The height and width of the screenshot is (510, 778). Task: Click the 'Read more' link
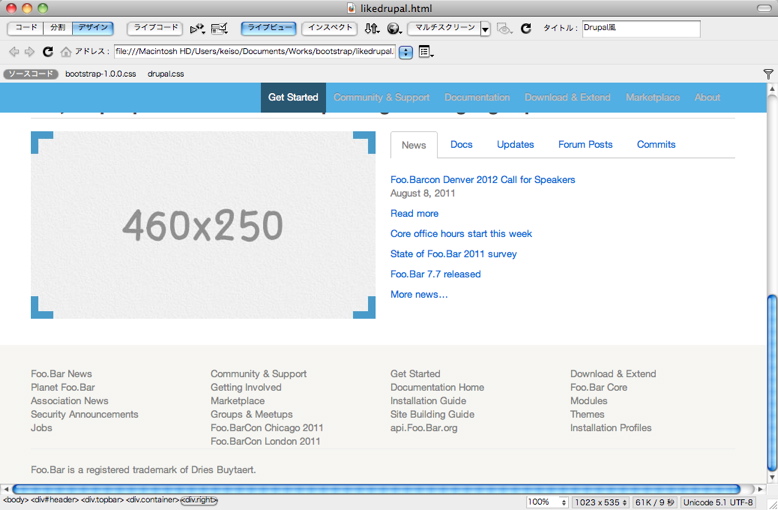(414, 213)
